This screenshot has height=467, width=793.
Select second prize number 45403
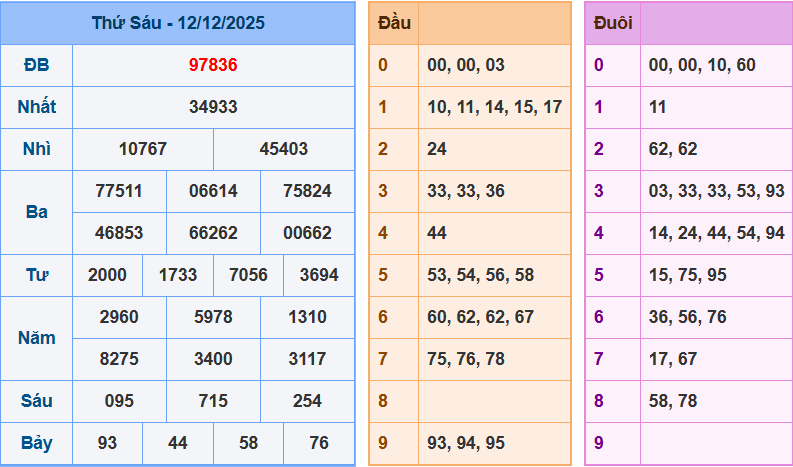click(284, 149)
